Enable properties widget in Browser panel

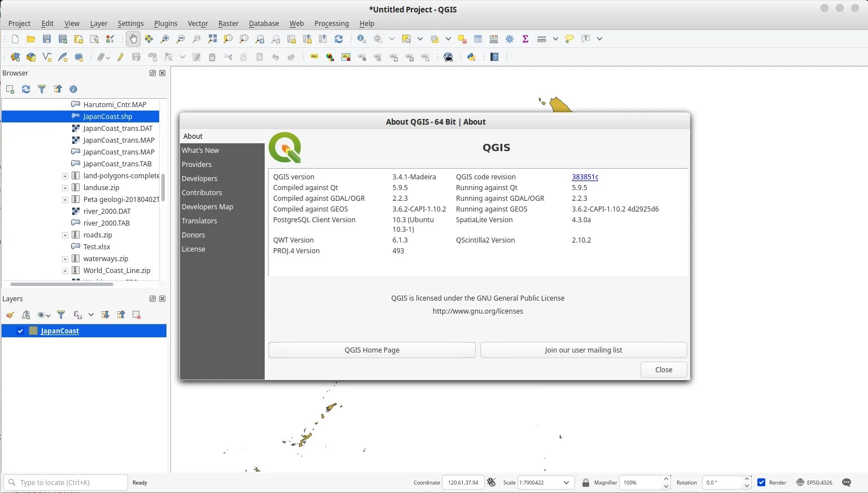[x=73, y=89]
